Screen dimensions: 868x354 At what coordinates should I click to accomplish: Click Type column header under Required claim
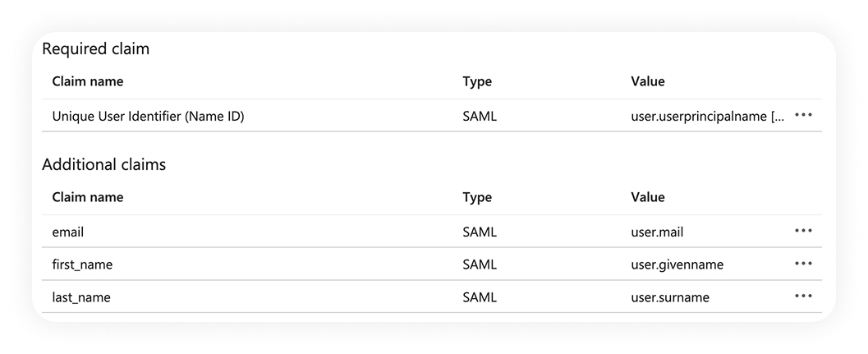tap(477, 81)
